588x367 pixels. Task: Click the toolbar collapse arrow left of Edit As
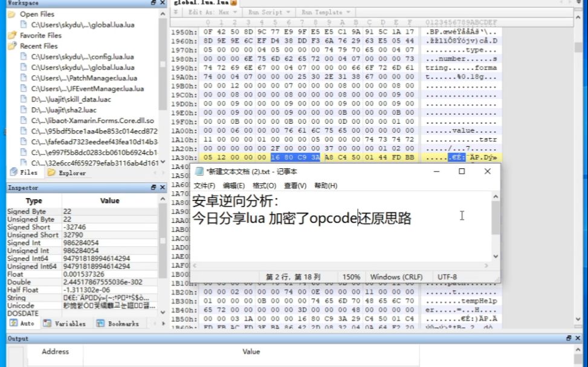tap(175, 12)
